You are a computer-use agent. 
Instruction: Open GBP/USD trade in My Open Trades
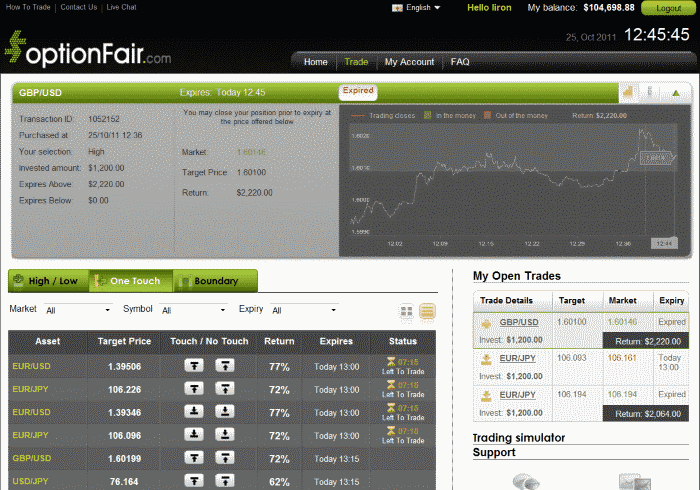519,322
